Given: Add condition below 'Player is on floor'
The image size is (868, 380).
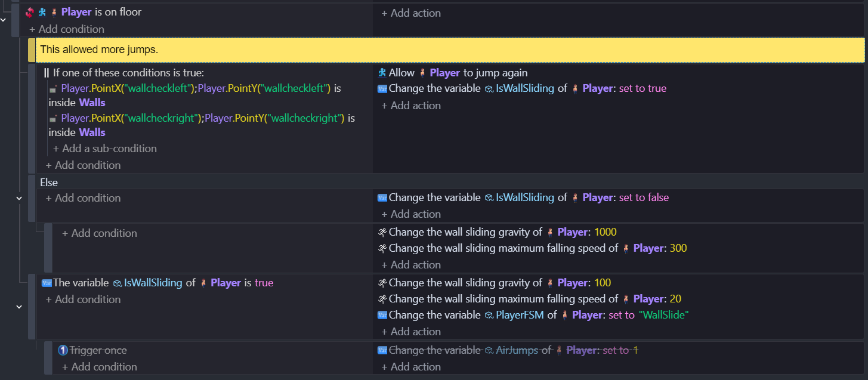Looking at the screenshot, I should click(67, 29).
